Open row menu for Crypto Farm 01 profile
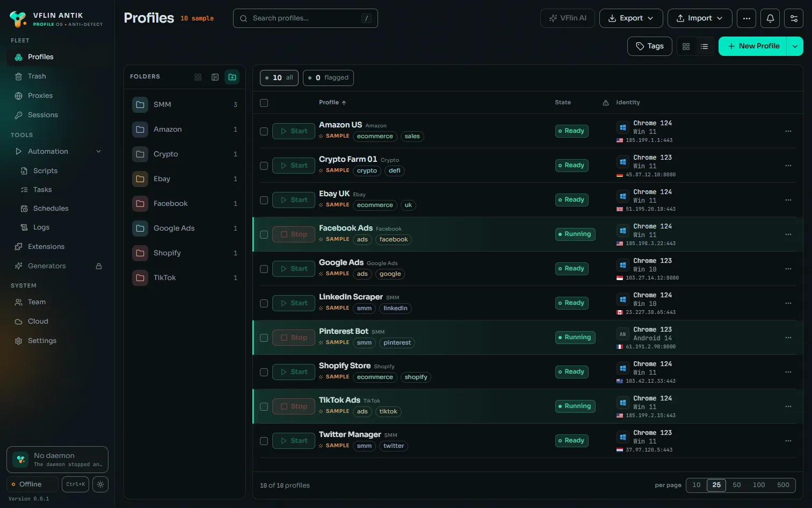Screen dimensions: 812x508 coord(788,166)
